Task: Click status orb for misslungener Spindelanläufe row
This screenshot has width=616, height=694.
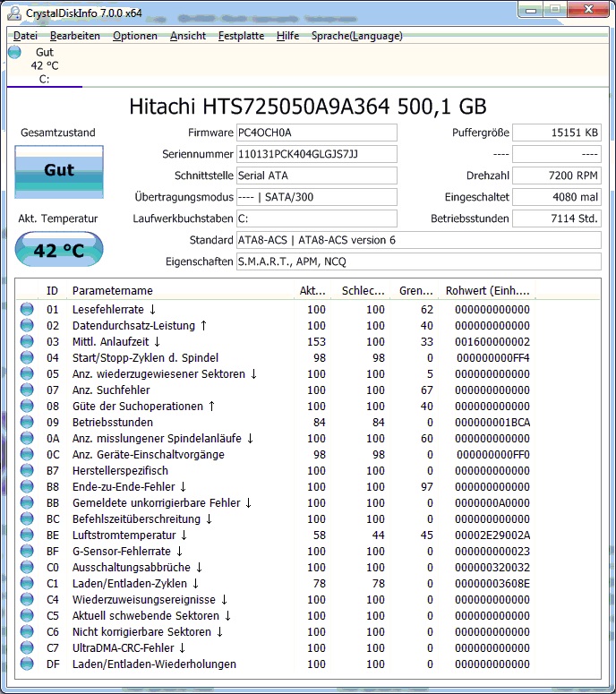Action: click(27, 438)
